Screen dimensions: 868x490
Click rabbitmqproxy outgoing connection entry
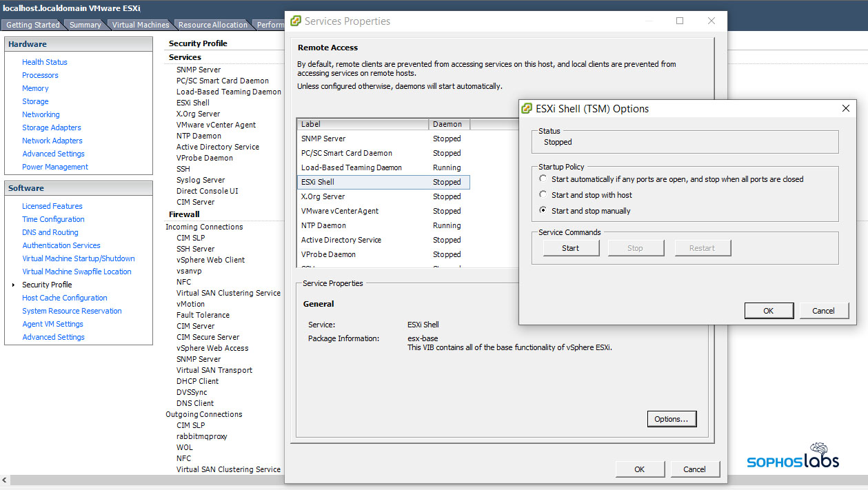[202, 436]
